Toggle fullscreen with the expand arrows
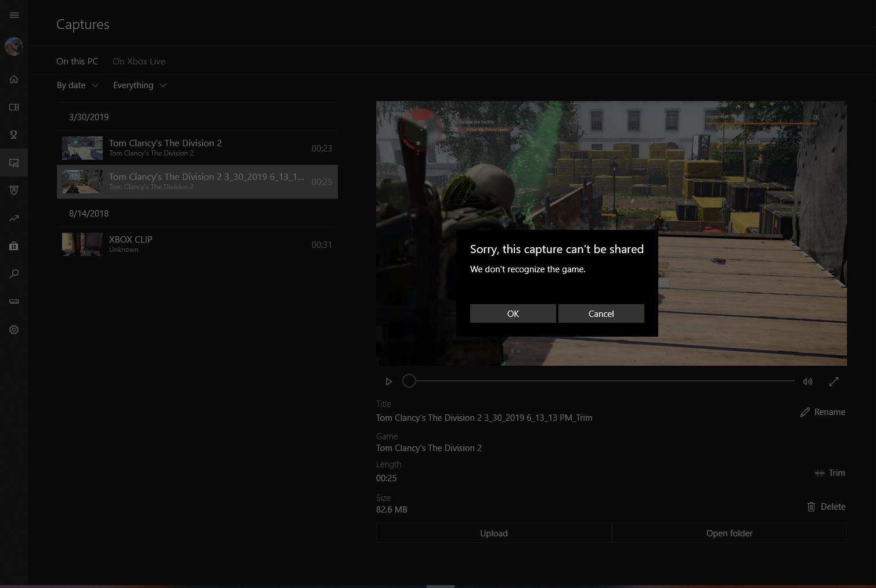This screenshot has width=876, height=588. (x=834, y=381)
